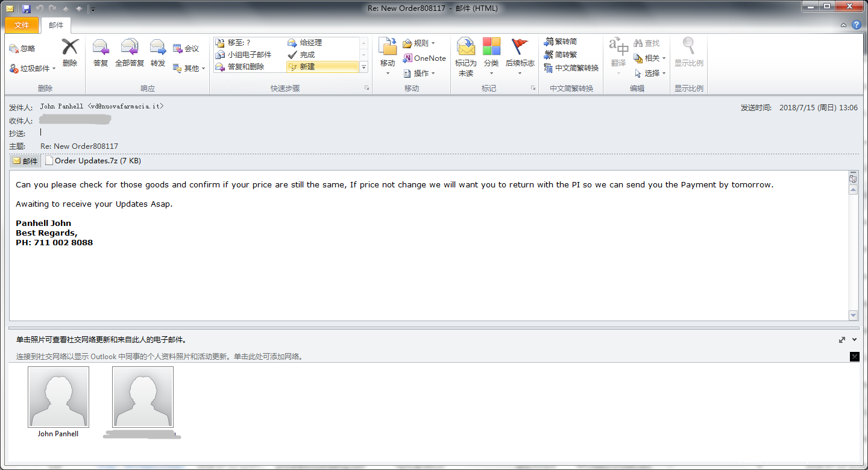Screen dimensions: 868x470
Task: Click the Undo arrow in the title bar
Action: [40, 8]
